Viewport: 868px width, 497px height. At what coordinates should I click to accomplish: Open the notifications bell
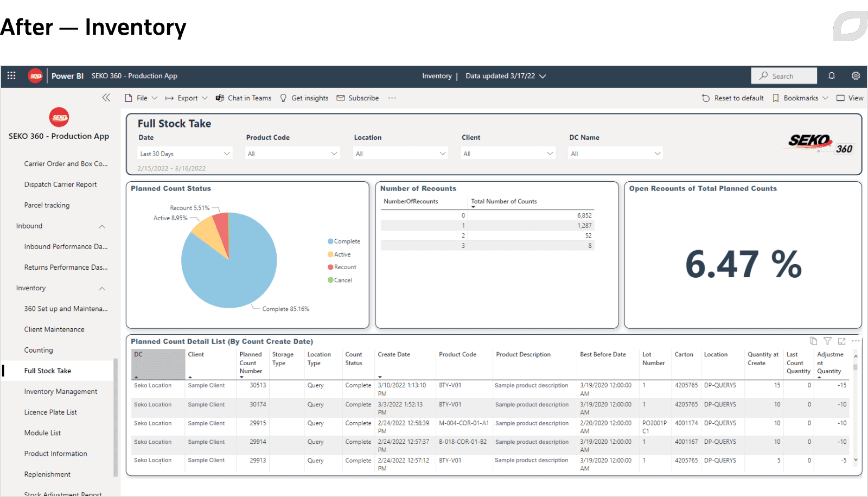(x=832, y=76)
